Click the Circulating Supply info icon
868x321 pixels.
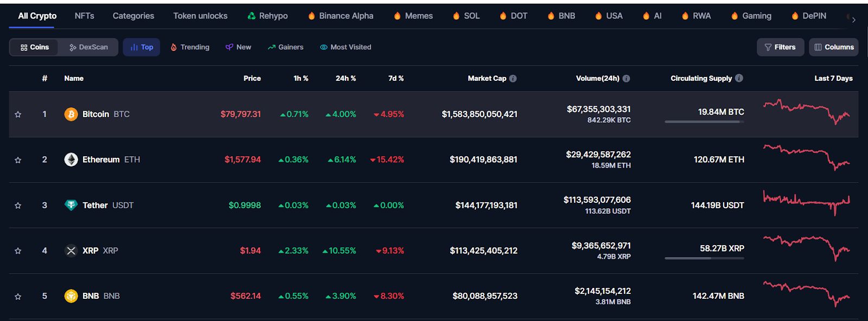pyautogui.click(x=739, y=79)
